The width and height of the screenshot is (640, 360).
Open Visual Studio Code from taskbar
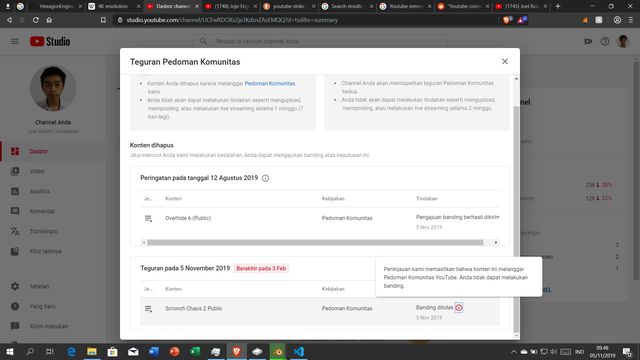(x=298, y=351)
